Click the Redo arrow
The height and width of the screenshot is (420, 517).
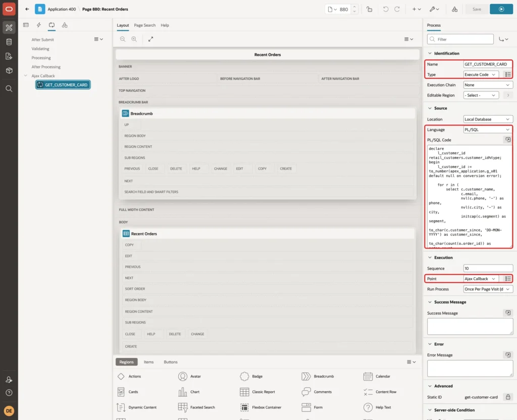[x=397, y=9]
